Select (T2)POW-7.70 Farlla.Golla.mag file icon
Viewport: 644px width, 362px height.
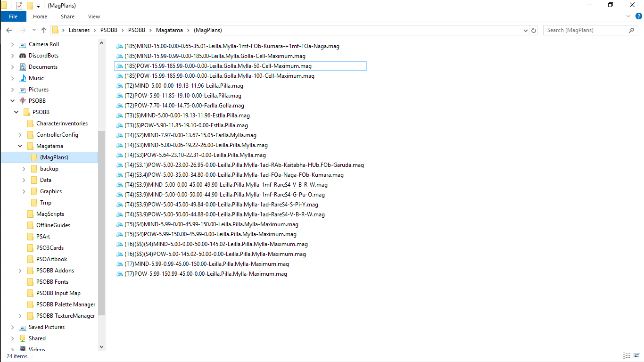pos(119,106)
